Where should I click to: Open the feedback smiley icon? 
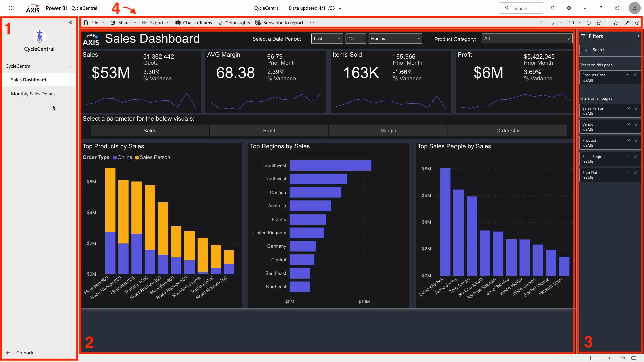pyautogui.click(x=617, y=8)
